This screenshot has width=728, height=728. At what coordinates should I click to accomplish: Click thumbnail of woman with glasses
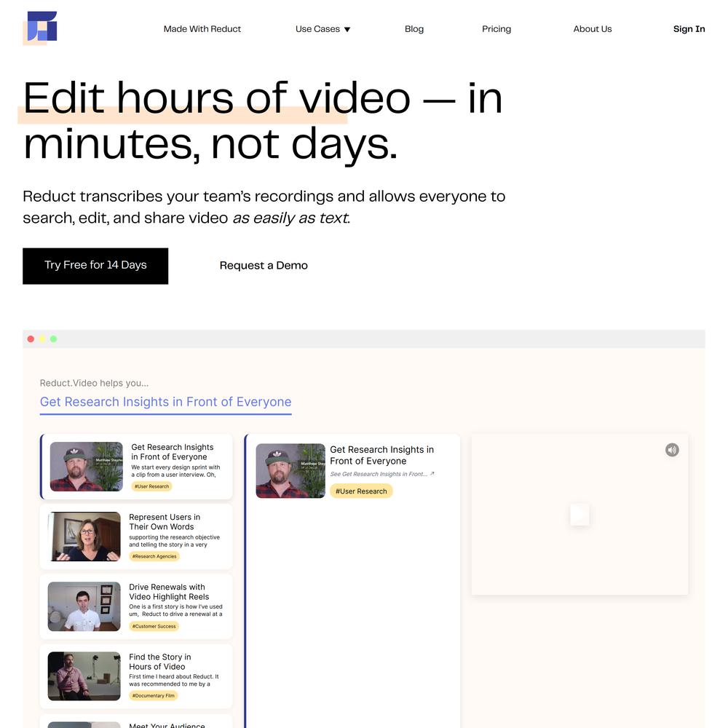84,537
